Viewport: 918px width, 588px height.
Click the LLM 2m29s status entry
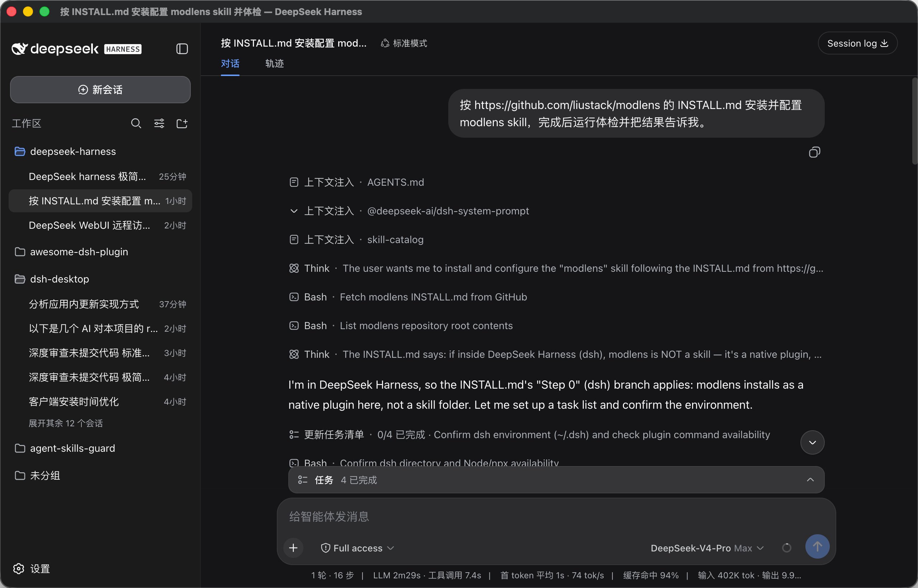427,575
